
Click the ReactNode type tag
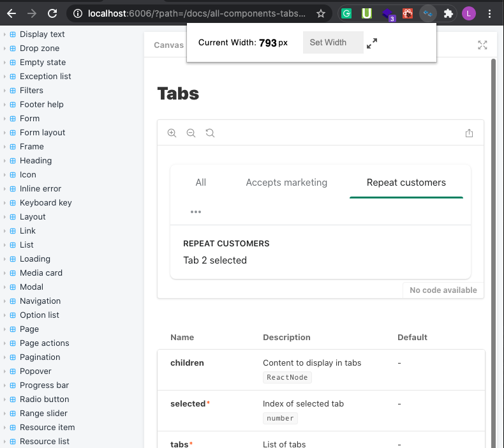click(x=287, y=377)
